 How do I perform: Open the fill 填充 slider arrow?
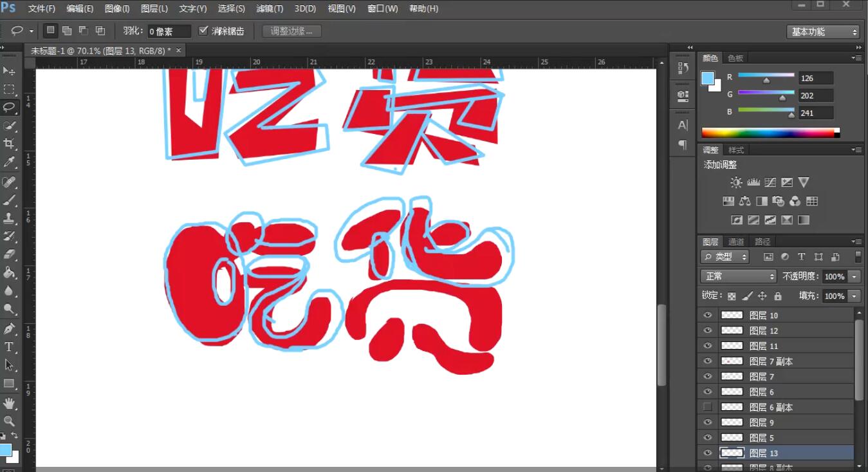click(x=854, y=296)
